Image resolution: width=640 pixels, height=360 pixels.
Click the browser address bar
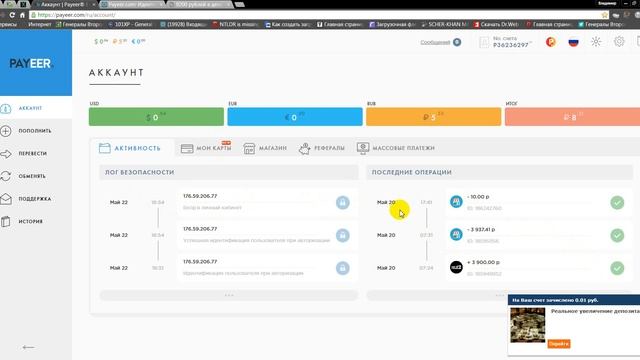[x=318, y=15]
